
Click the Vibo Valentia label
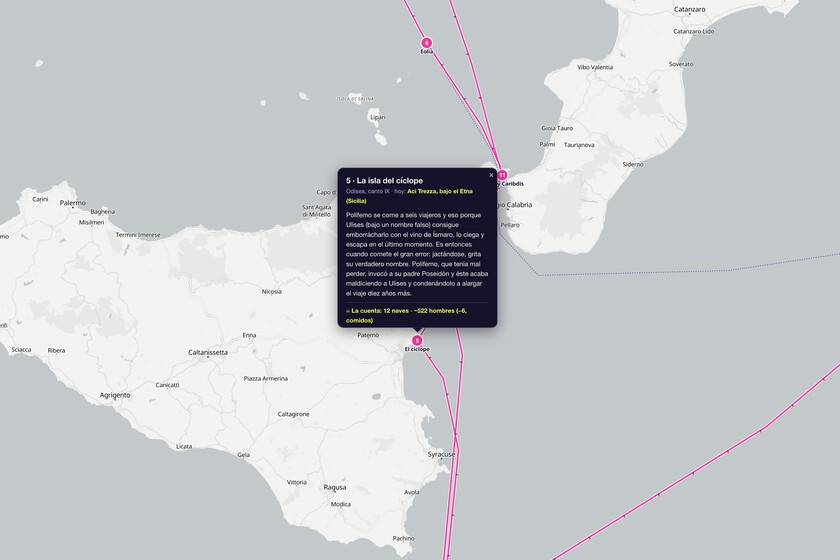click(x=595, y=68)
